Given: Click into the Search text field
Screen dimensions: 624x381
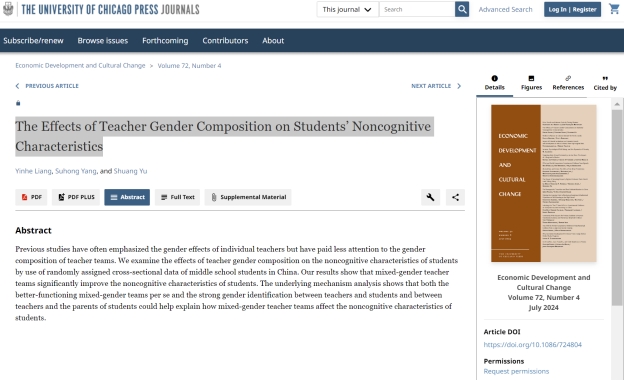Looking at the screenshot, I should tap(417, 9).
